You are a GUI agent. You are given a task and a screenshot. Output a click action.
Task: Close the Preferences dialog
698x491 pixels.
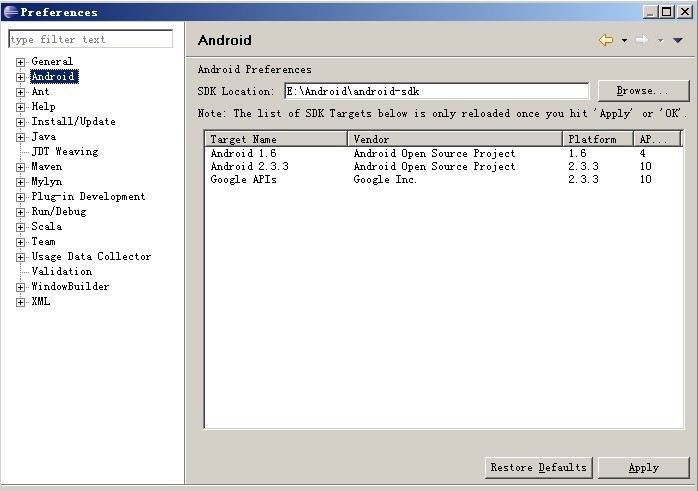click(x=684, y=12)
